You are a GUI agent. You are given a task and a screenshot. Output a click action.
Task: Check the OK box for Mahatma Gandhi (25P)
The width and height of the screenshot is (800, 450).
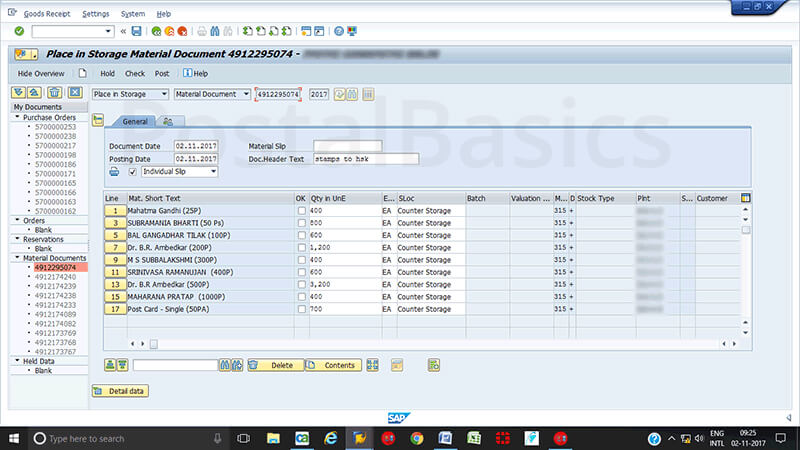[x=301, y=211]
